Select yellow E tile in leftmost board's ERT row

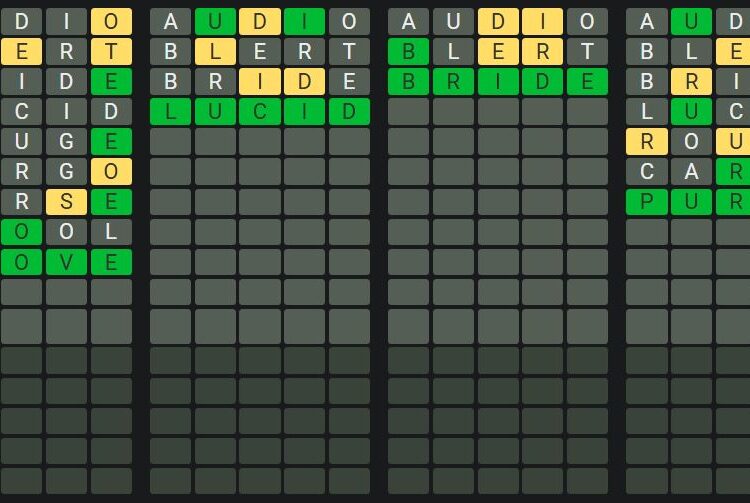(22, 51)
